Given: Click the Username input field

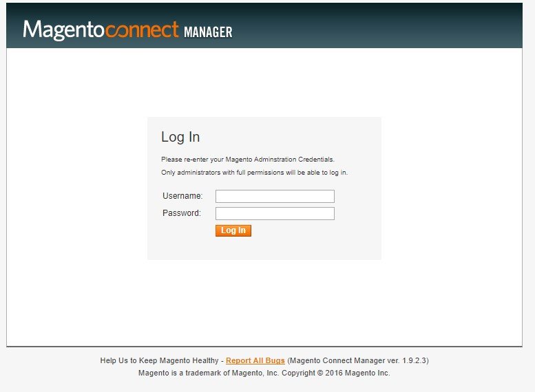Looking at the screenshot, I should click(x=275, y=196).
